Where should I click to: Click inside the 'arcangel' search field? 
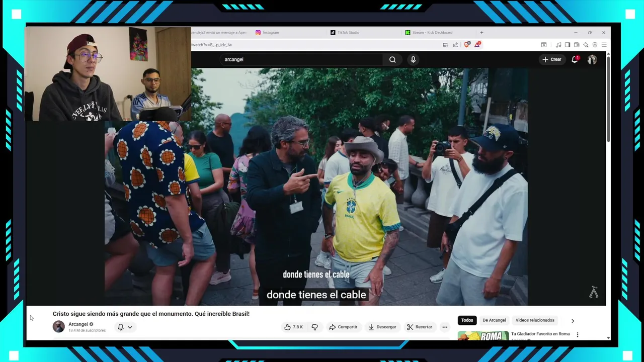pos(302,60)
